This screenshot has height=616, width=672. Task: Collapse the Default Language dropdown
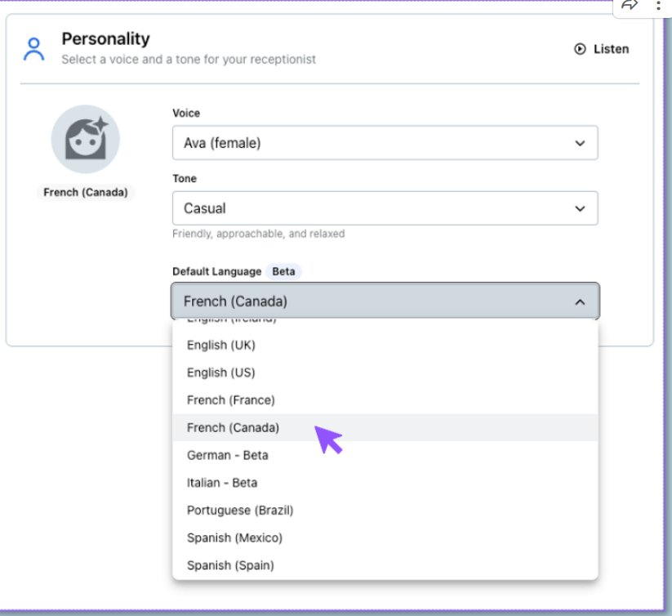pos(384,300)
